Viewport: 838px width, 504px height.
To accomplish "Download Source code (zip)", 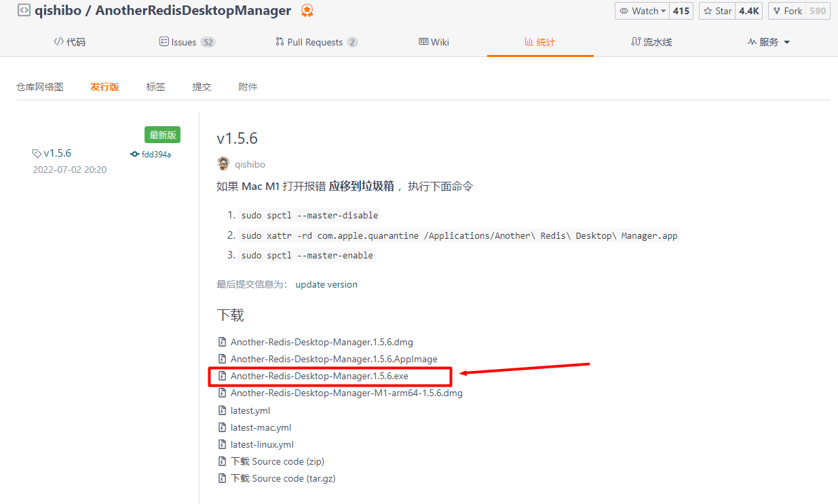I will coord(278,461).
